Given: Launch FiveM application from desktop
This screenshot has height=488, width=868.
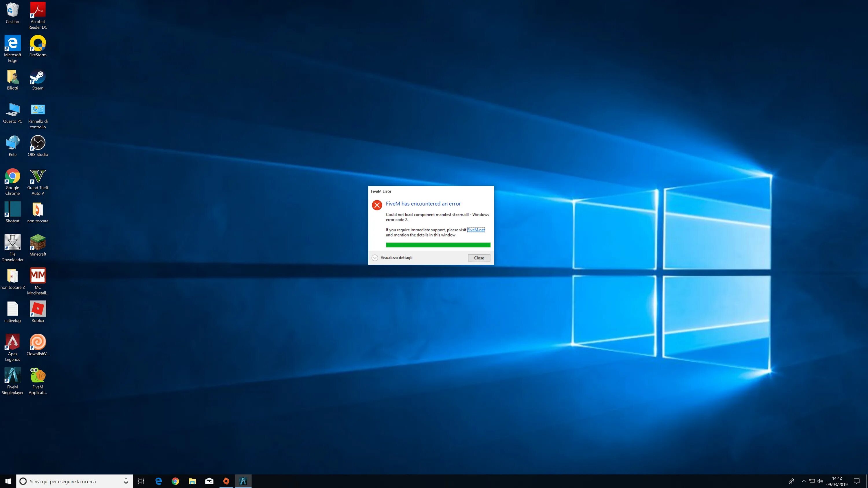Looking at the screenshot, I should 37,375.
